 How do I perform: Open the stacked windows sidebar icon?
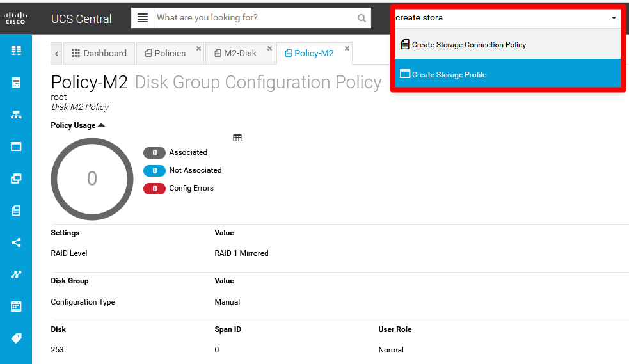(16, 178)
